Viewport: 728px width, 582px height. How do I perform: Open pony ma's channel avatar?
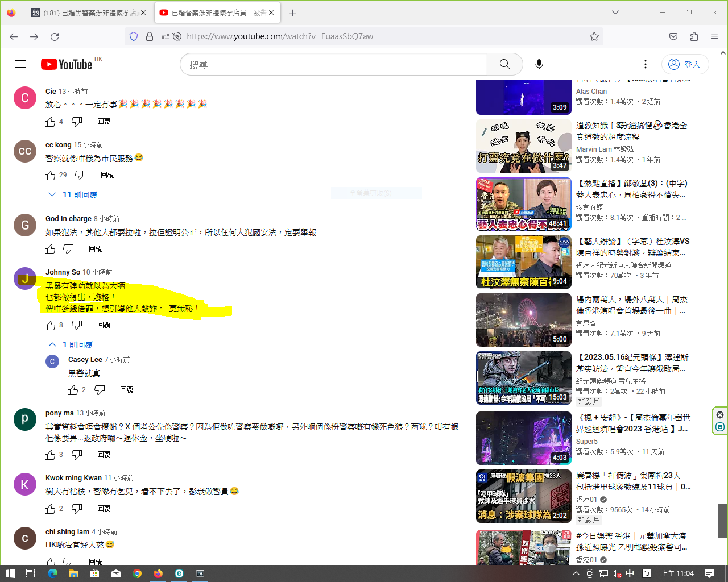(25, 419)
